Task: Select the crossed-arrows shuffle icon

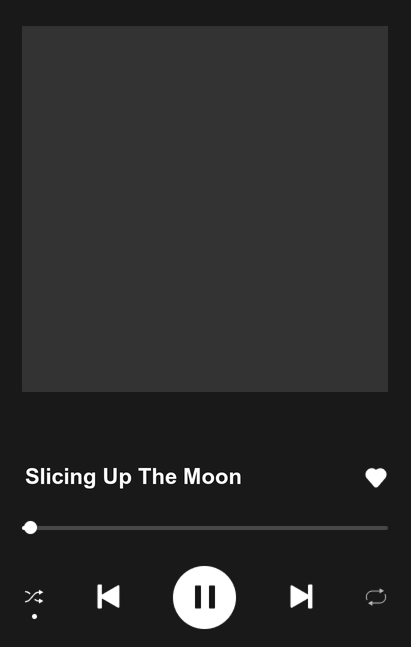Action: coord(34,597)
